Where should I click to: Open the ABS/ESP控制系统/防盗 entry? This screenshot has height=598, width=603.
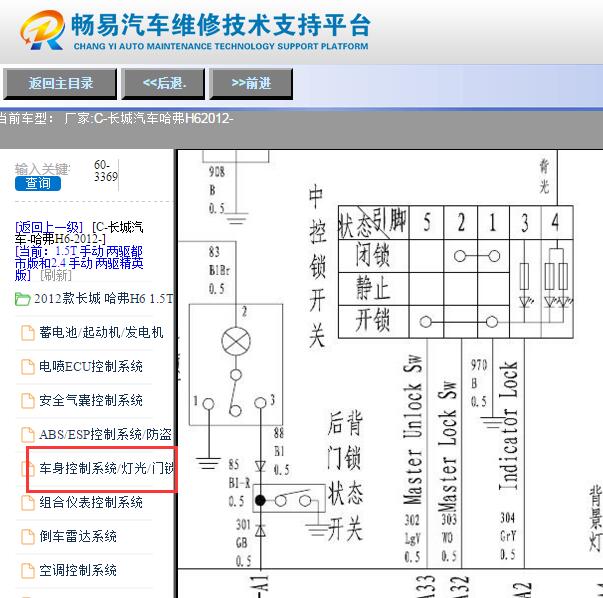point(105,434)
